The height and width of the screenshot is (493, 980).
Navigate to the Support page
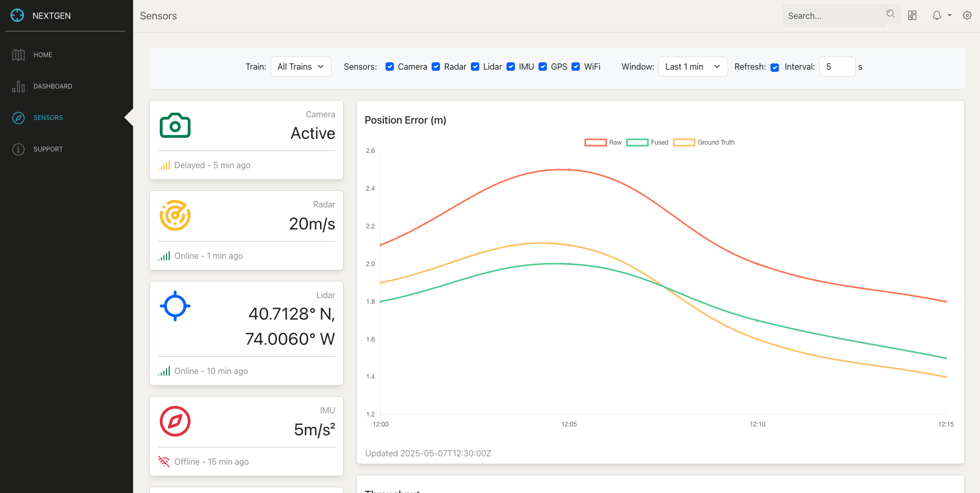point(48,149)
